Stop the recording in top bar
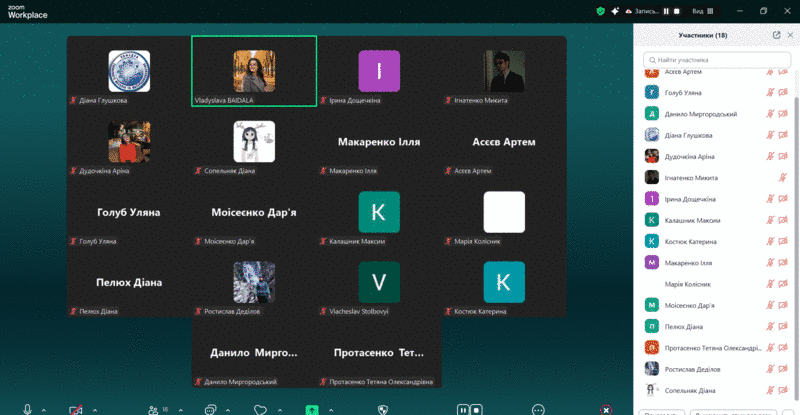Screen dimensions: 800x415 (x=677, y=11)
